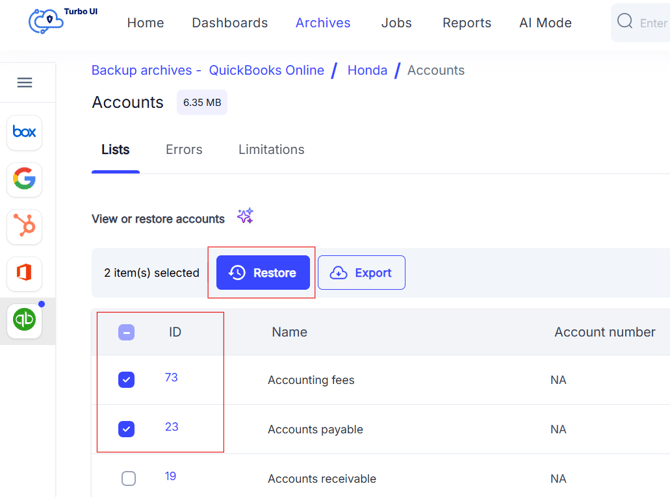
Task: Go to Honda breadcrumb link
Action: tap(367, 70)
